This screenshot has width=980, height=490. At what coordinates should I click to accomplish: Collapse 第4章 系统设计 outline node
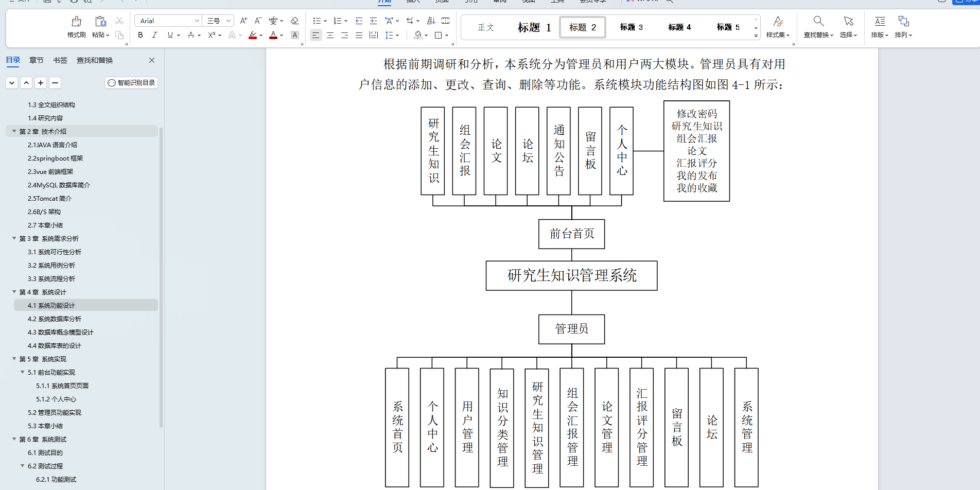tap(14, 292)
